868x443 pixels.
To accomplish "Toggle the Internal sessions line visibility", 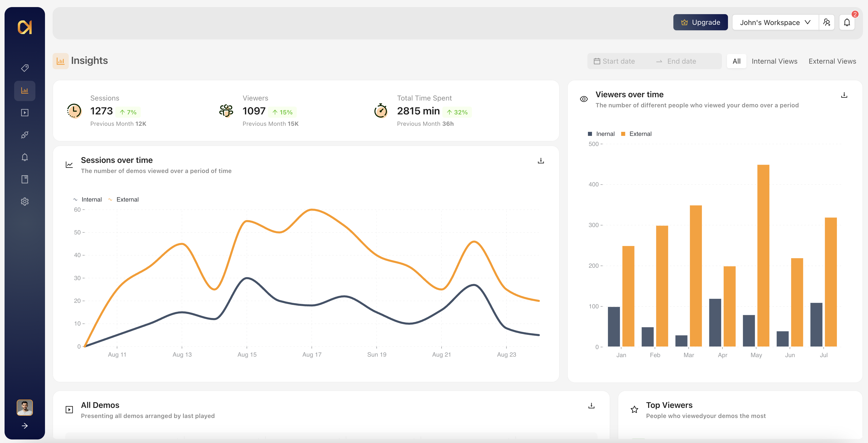I will click(88, 199).
